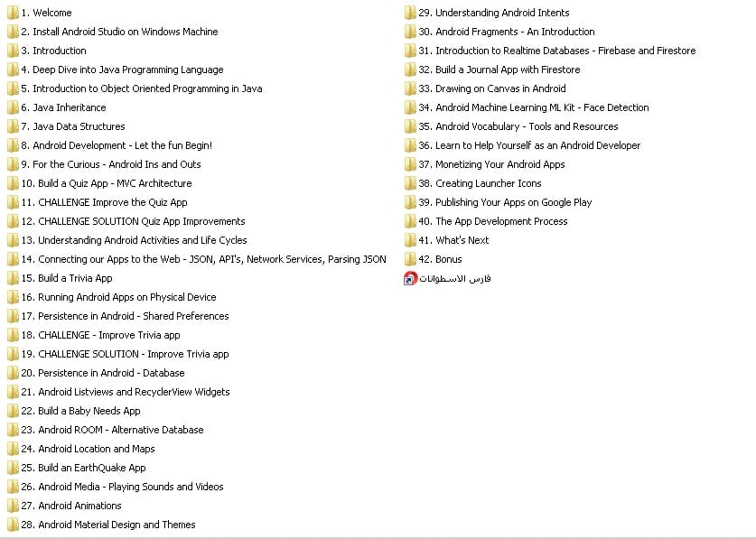Click '36. Learn to Help Yourself as an Android Developer'
This screenshot has width=756, height=539.
coord(529,145)
